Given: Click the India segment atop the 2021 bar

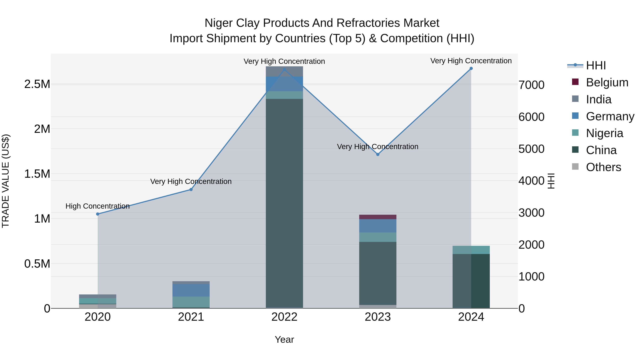Looking at the screenshot, I should click(191, 283).
